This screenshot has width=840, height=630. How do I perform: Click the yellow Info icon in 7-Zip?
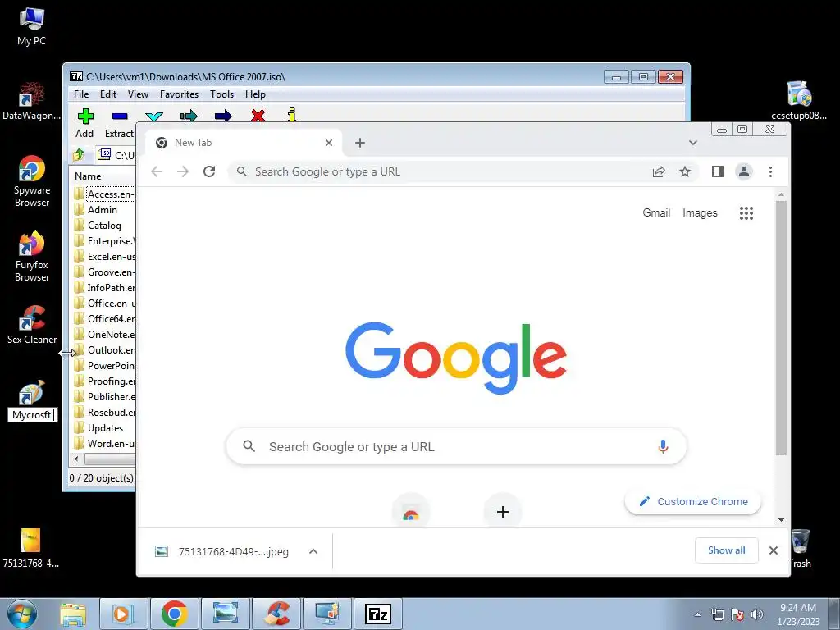pos(292,115)
